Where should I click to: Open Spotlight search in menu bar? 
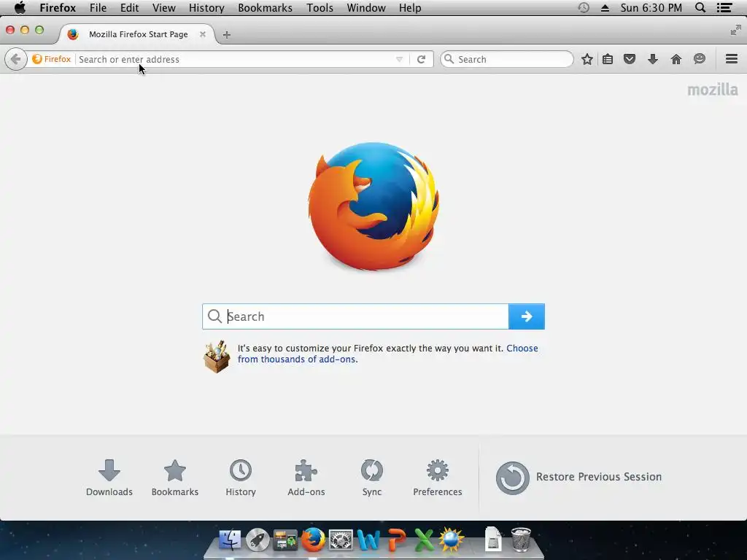pos(700,7)
